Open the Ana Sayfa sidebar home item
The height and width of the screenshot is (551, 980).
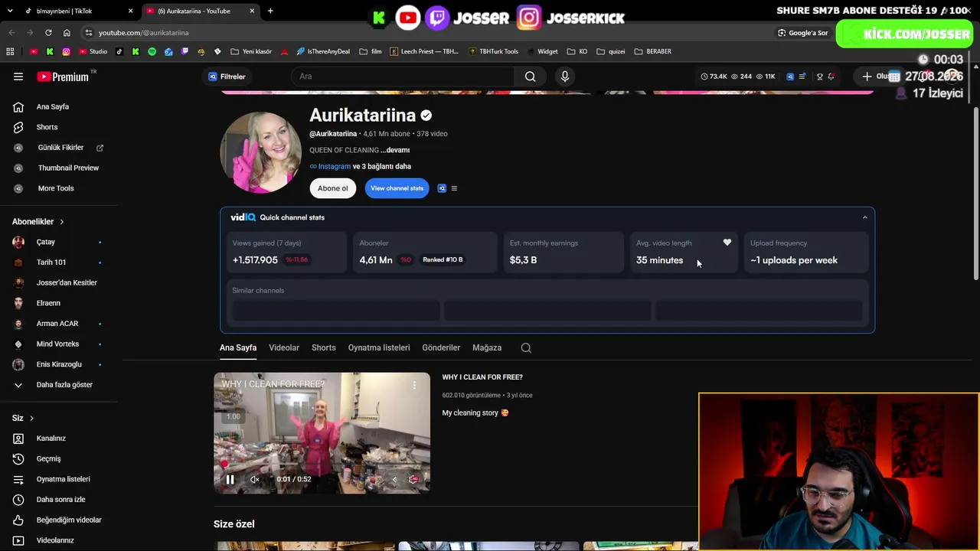click(53, 106)
